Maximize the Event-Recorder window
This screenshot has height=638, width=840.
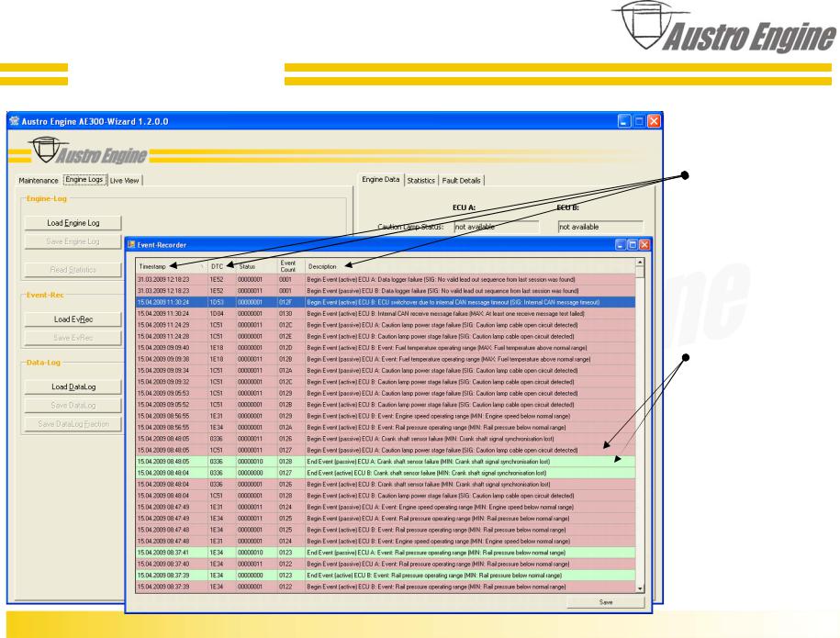tap(633, 245)
